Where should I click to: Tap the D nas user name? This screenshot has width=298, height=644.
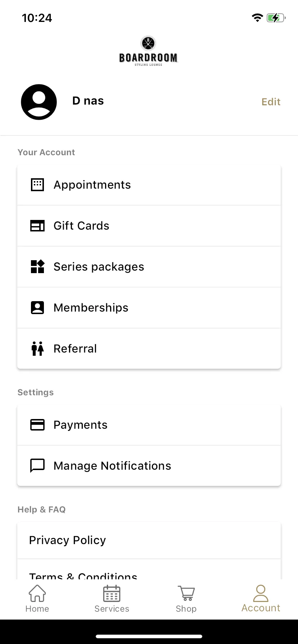tap(88, 101)
